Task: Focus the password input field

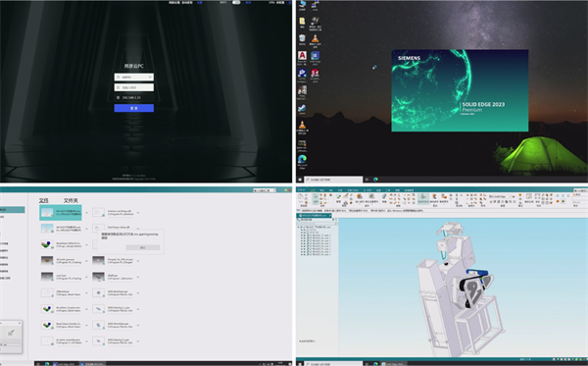Action: 134,87
